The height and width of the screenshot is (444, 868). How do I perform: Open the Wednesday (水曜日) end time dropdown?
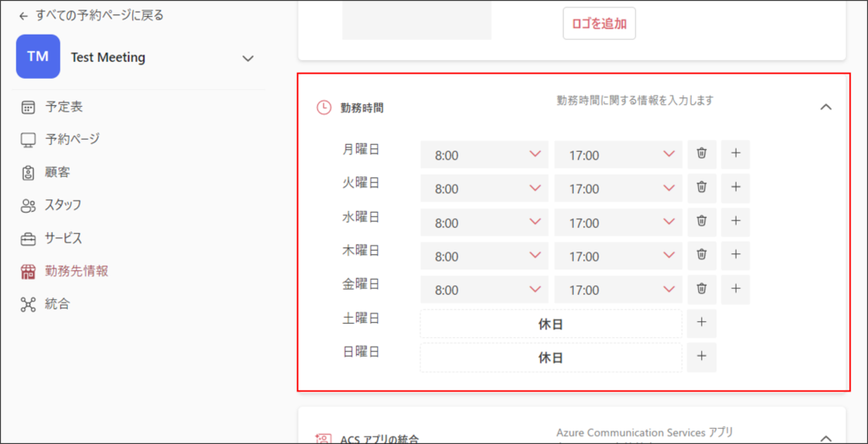tap(618, 222)
